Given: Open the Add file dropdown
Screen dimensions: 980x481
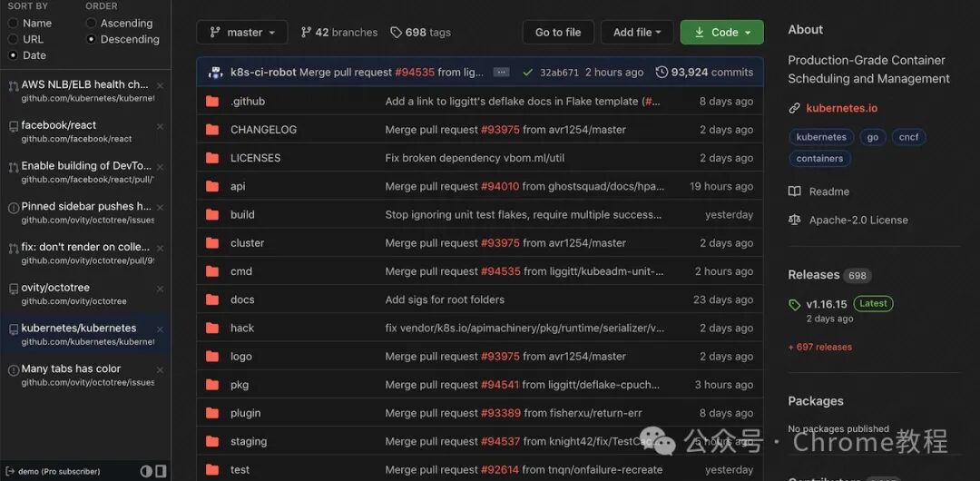Looking at the screenshot, I should pyautogui.click(x=637, y=33).
